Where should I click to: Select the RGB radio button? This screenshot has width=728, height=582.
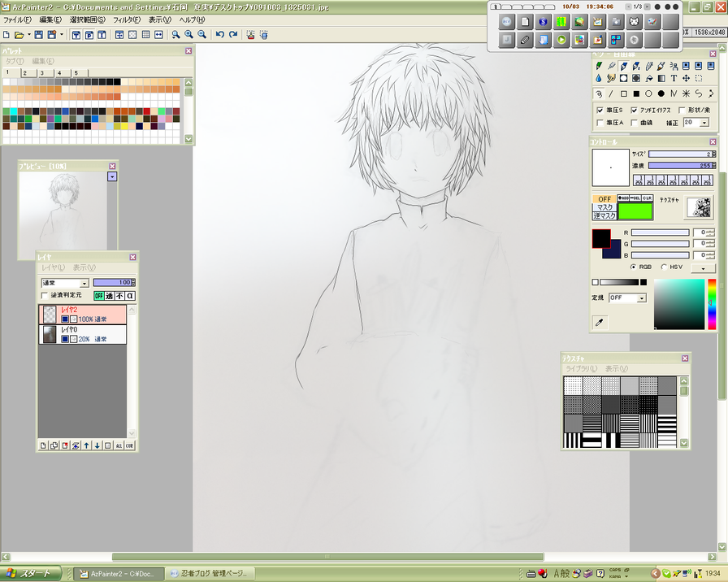coord(633,267)
